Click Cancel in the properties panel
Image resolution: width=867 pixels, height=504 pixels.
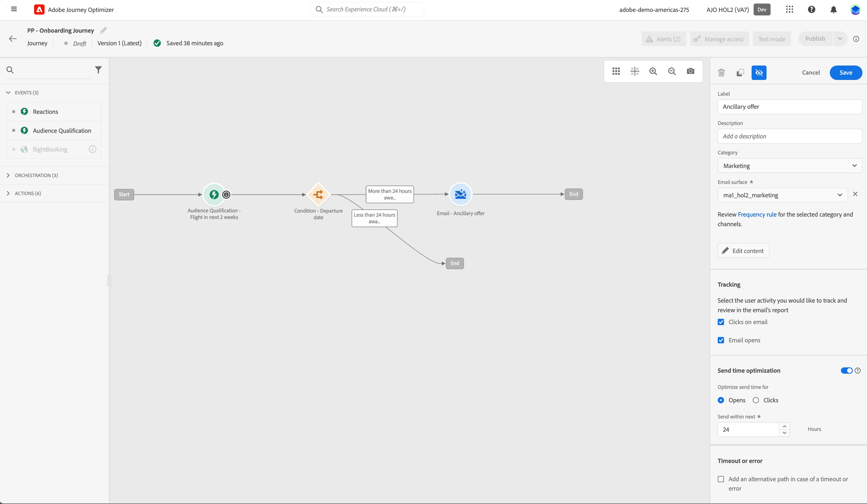(x=811, y=73)
